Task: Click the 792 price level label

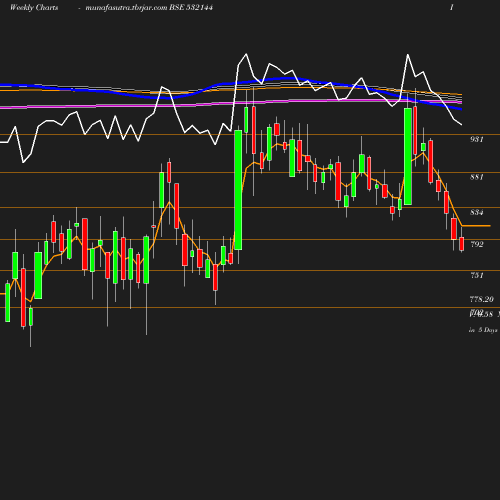Action: [x=477, y=244]
